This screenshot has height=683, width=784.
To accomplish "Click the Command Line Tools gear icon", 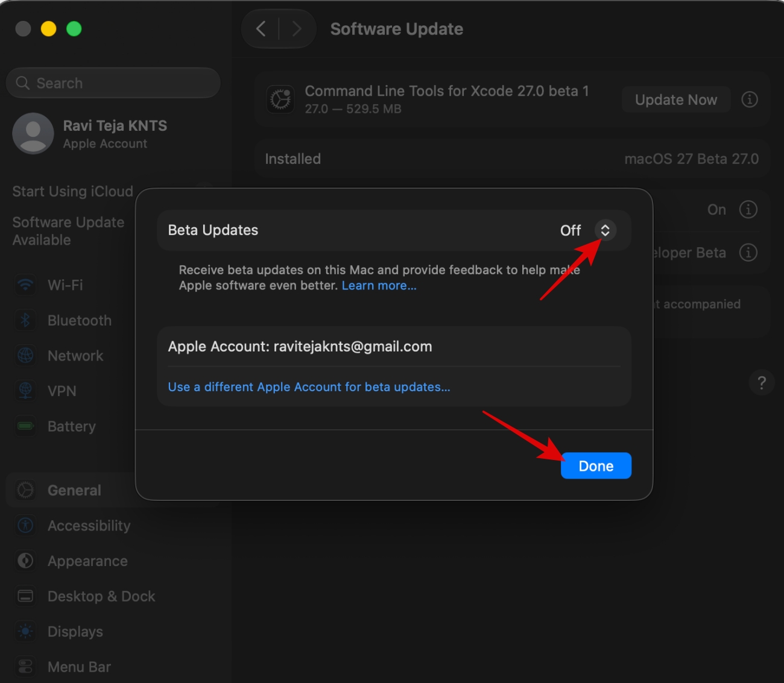I will pyautogui.click(x=280, y=99).
